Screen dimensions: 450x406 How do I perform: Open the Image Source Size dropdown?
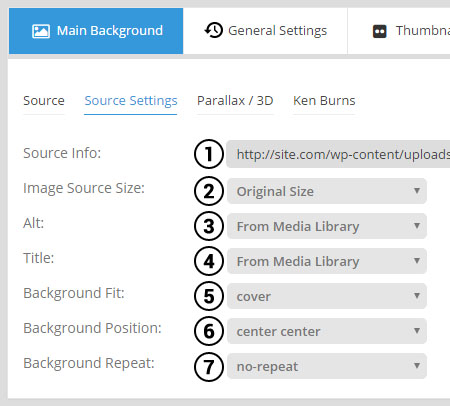click(x=327, y=191)
